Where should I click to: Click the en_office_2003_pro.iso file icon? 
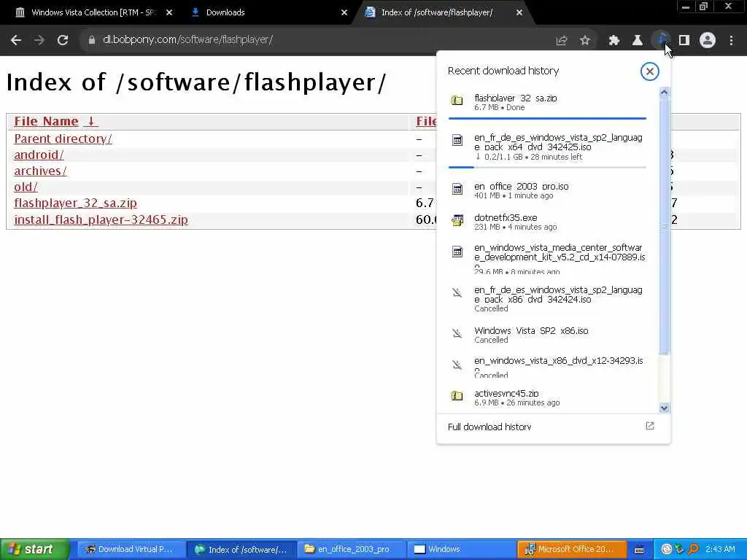457,189
